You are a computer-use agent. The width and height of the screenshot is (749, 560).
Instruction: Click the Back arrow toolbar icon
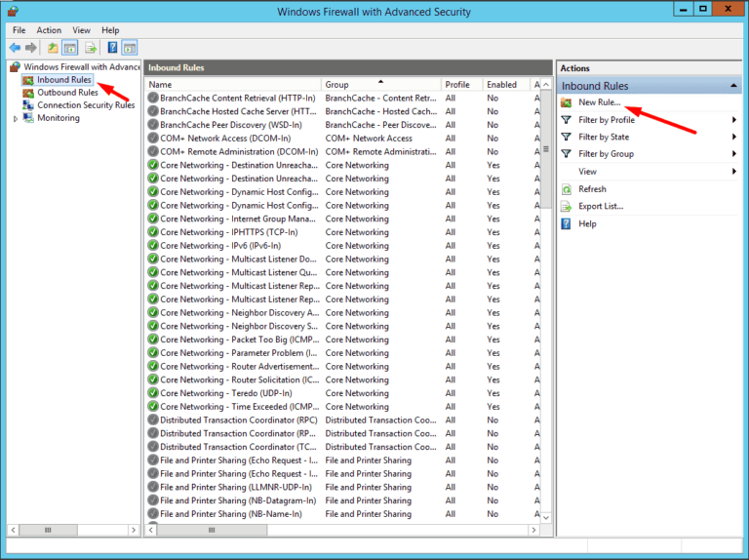pos(15,48)
